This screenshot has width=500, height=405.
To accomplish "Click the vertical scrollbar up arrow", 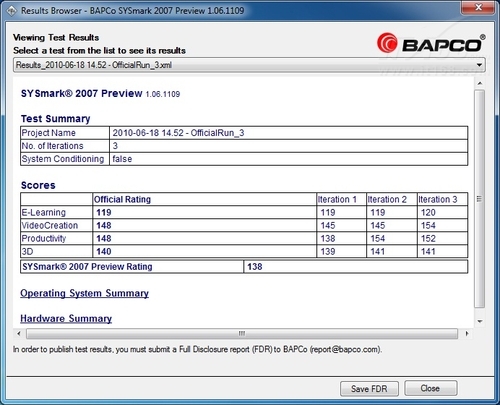I will point(480,83).
